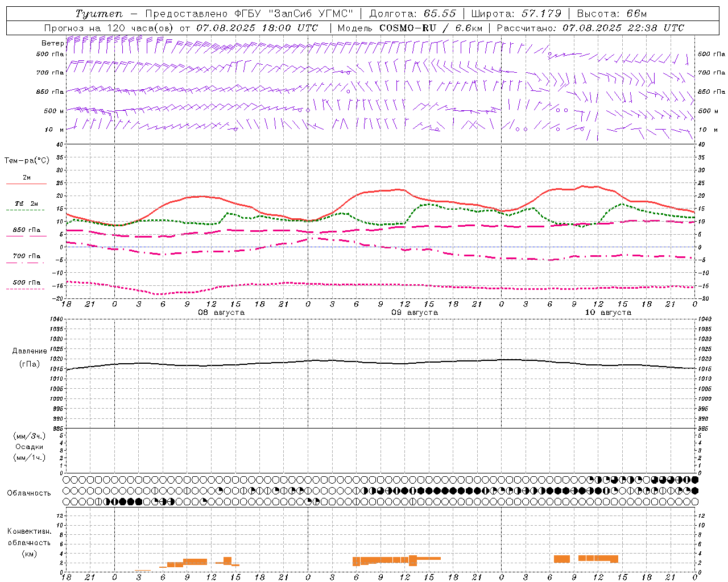This screenshot has width=728, height=582.
Task: Click the "850 гПа" label in the temperature legend
Action: pos(26,230)
